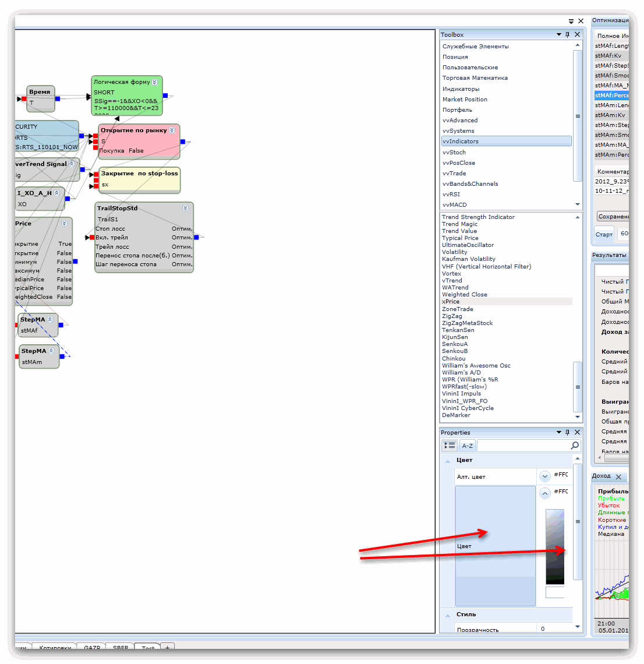Click the Price block blue output port
The image size is (644, 664).
point(75,262)
